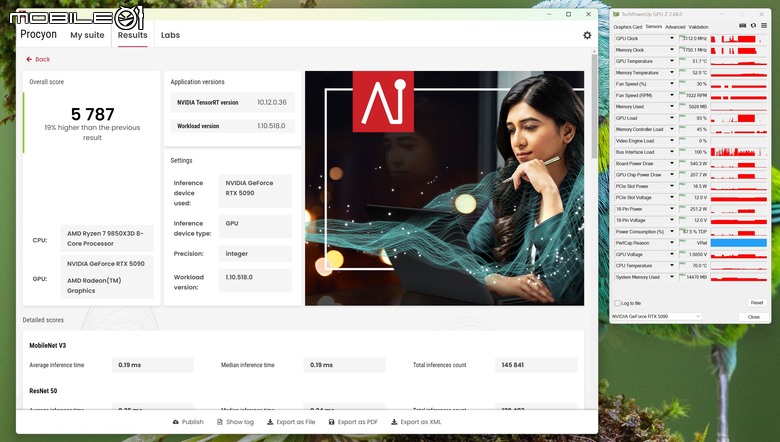Open the PerfCap Reason sensor dropdown
Image resolution: width=780 pixels, height=442 pixels.
672,243
